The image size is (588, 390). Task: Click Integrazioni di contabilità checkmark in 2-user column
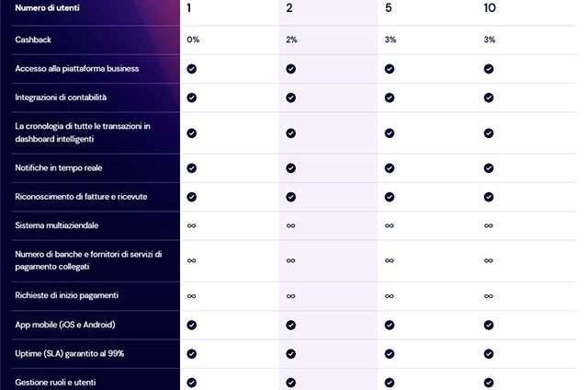290,97
